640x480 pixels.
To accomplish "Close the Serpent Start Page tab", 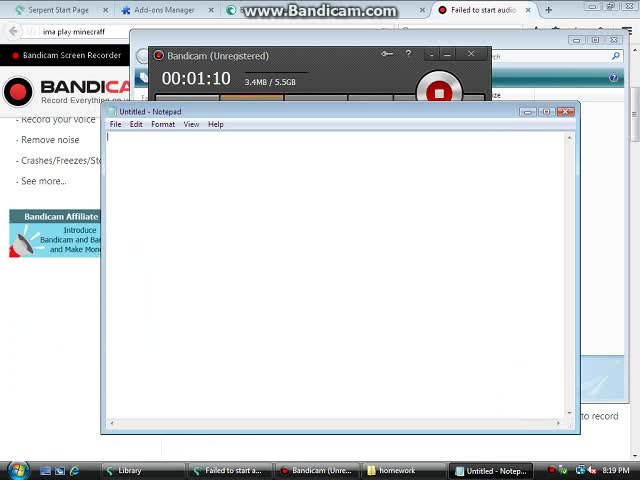I will point(105,10).
